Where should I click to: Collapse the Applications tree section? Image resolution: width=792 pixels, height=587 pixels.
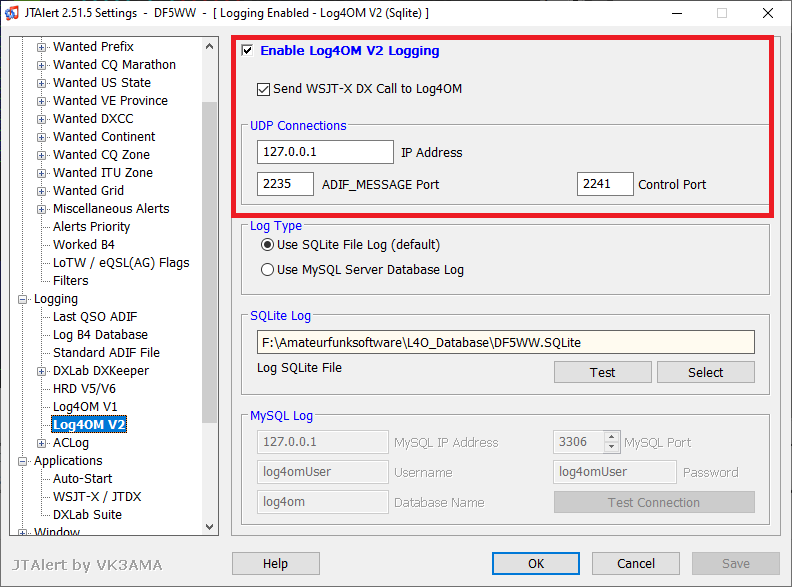(x=22, y=461)
